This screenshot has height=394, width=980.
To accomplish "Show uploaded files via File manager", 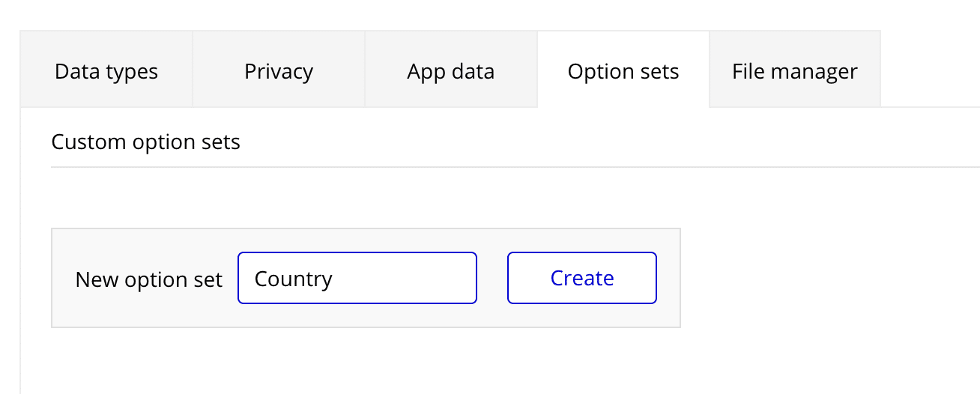I will click(x=794, y=71).
